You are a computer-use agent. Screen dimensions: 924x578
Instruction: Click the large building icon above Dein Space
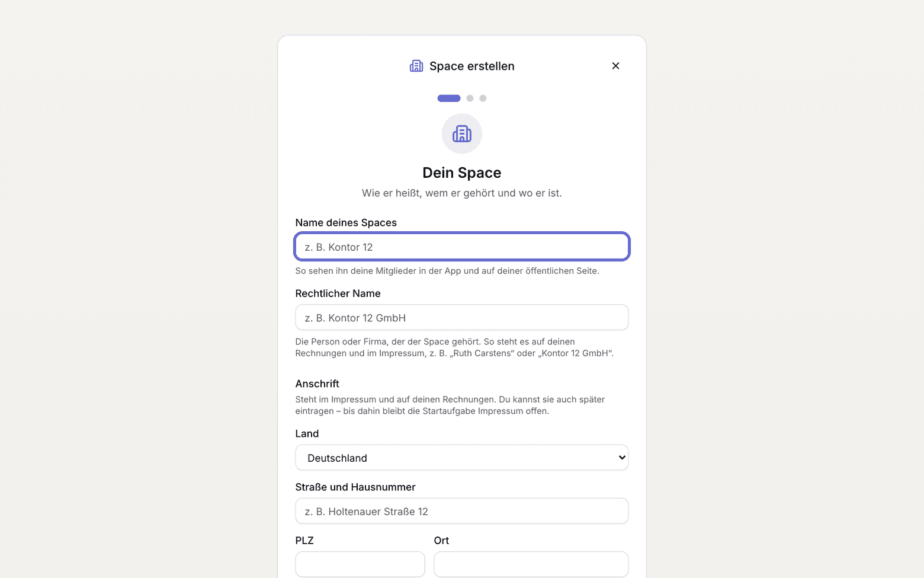pyautogui.click(x=462, y=134)
